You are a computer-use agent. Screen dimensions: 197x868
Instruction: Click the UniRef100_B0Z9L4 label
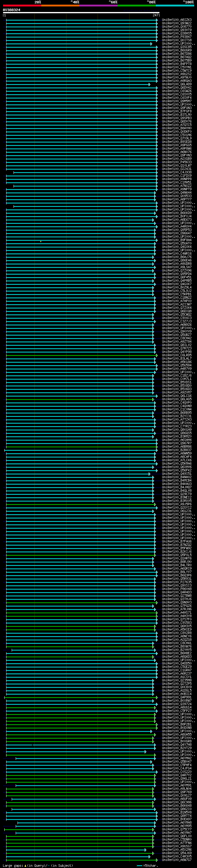pyautogui.click(x=176, y=287)
